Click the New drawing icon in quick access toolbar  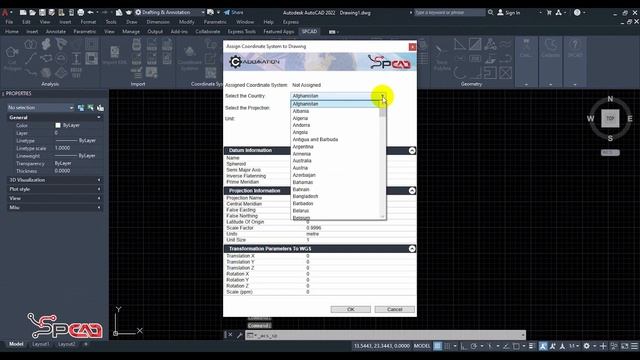click(23, 13)
